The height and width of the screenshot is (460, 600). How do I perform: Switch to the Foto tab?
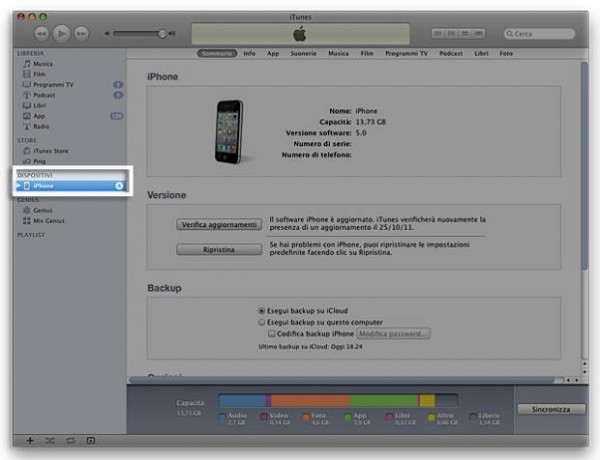click(x=506, y=53)
